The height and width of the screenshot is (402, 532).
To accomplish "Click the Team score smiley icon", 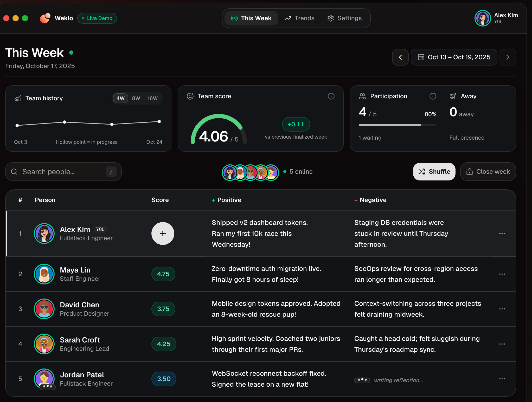I will [x=190, y=96].
